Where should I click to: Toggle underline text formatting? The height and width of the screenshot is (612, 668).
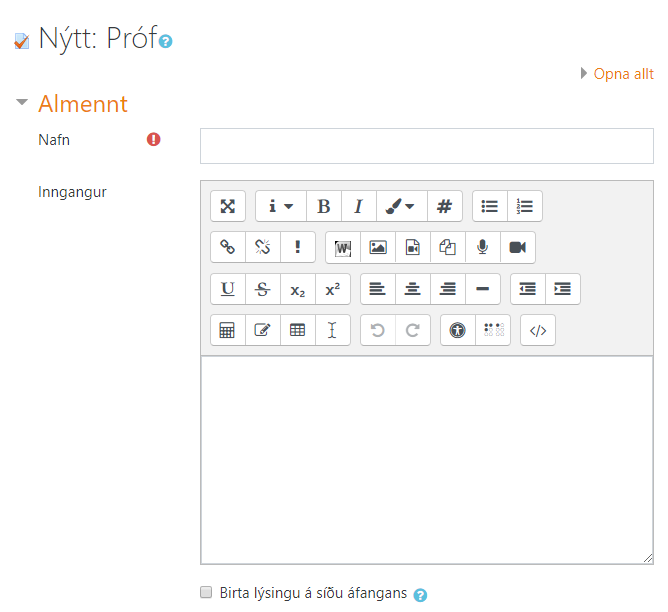[228, 289]
